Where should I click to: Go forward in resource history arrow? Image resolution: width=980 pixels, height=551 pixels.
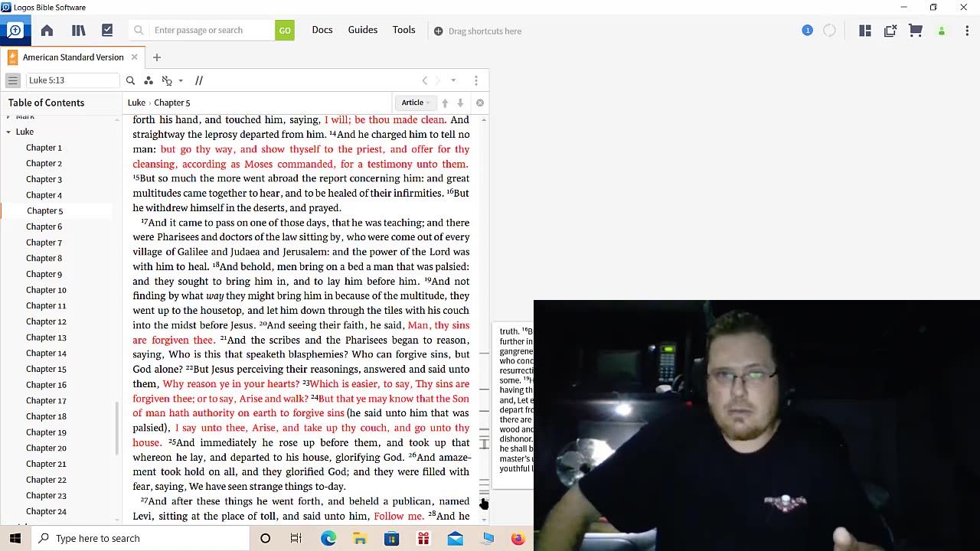coord(438,80)
